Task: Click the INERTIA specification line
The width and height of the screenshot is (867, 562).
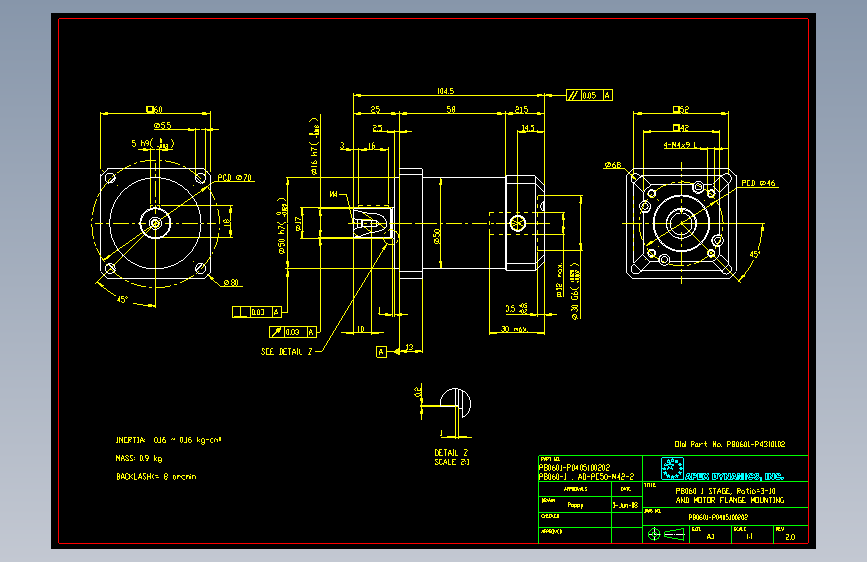Action: click(x=168, y=440)
